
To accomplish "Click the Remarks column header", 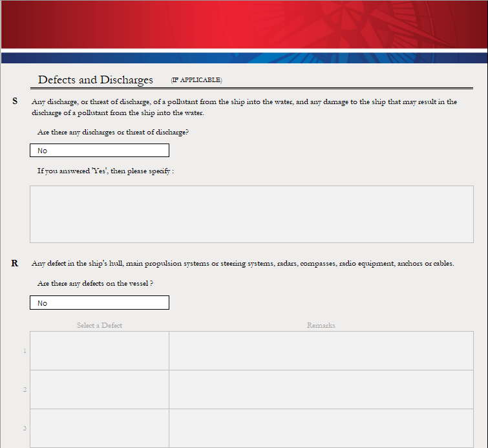I will [321, 325].
